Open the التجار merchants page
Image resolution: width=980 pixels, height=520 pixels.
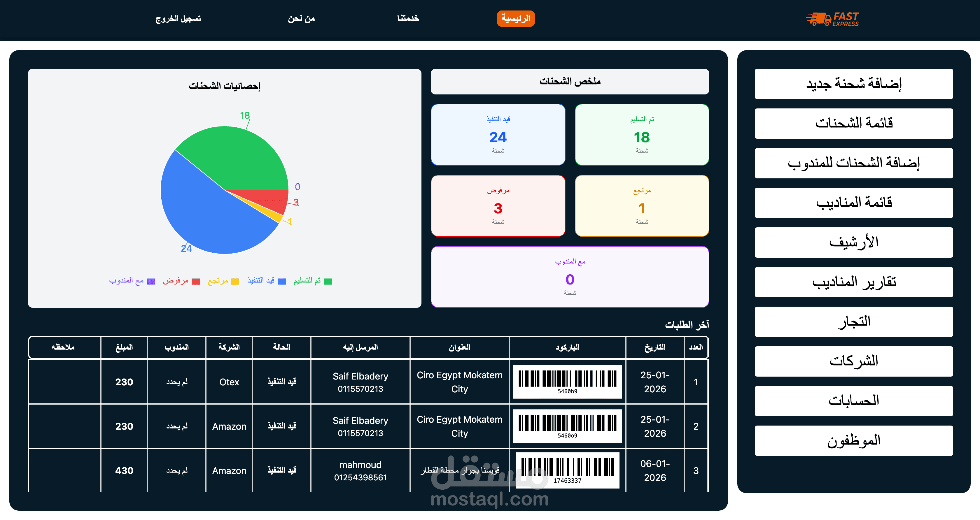pyautogui.click(x=854, y=322)
